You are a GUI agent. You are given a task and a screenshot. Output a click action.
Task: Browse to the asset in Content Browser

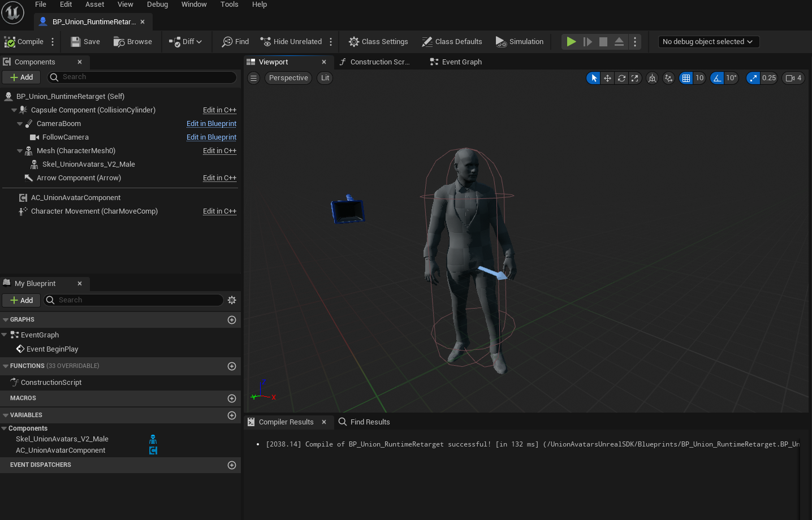pos(133,42)
